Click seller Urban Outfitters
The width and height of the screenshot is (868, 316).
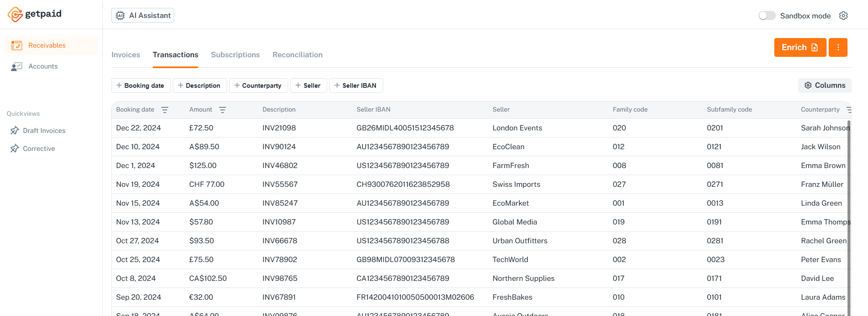click(x=520, y=241)
